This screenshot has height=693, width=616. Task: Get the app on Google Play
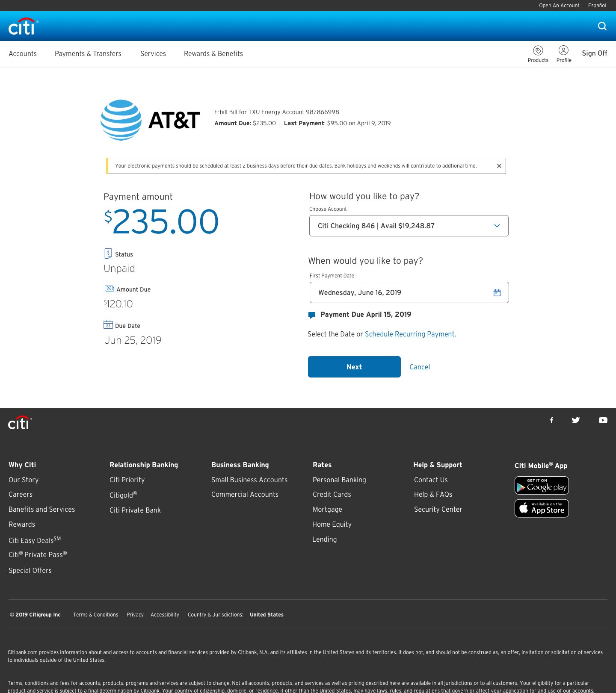542,486
